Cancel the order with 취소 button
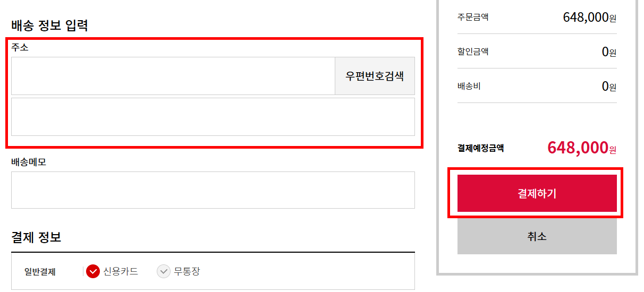644x292 pixels. click(537, 236)
